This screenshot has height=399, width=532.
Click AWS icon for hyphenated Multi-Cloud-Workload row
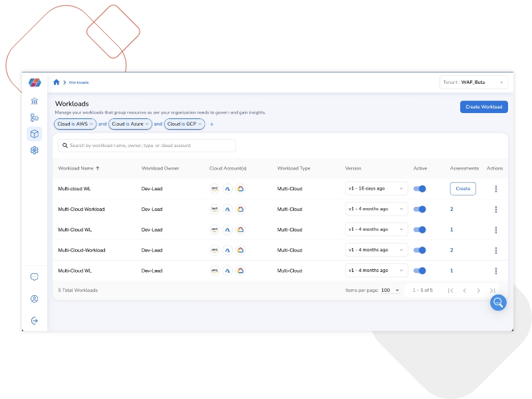coord(214,250)
